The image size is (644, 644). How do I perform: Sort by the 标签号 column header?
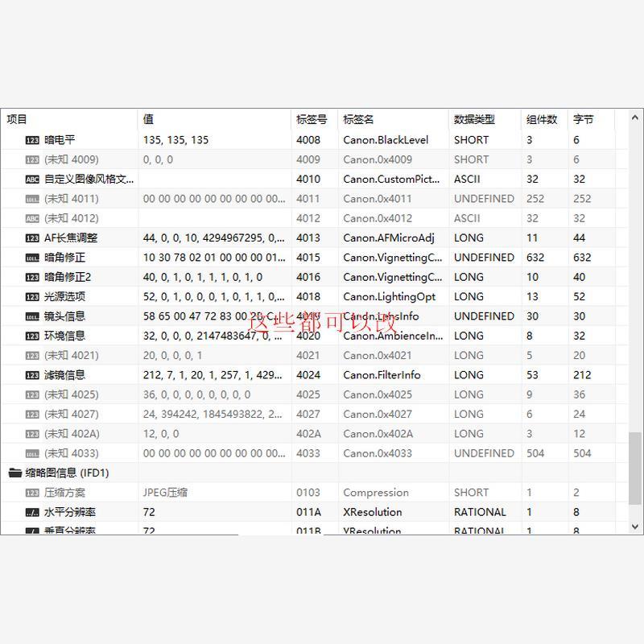[315, 119]
